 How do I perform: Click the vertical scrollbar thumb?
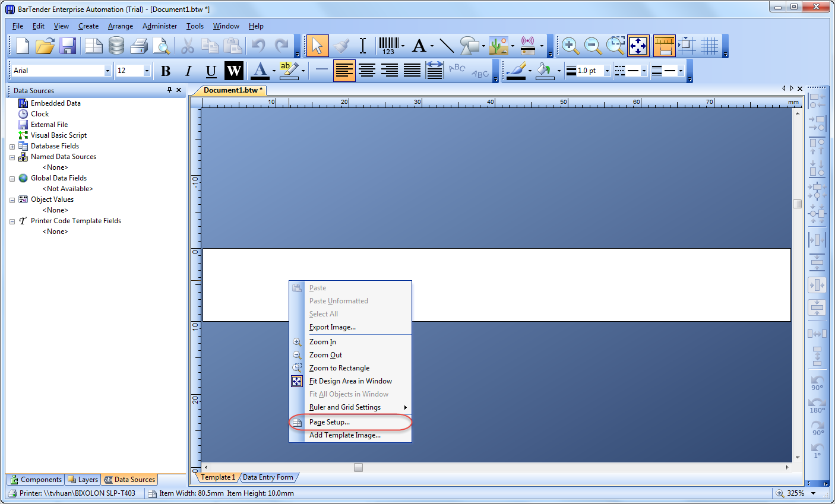[798, 204]
